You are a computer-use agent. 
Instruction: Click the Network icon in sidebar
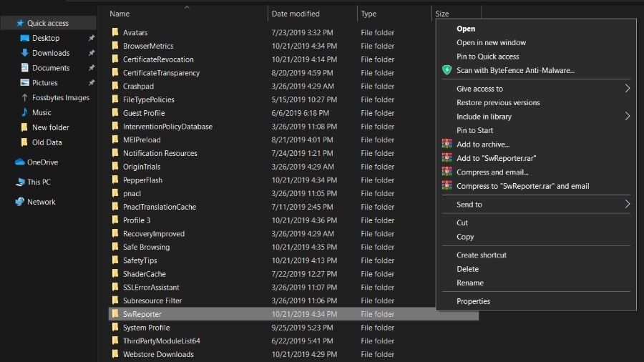20,202
